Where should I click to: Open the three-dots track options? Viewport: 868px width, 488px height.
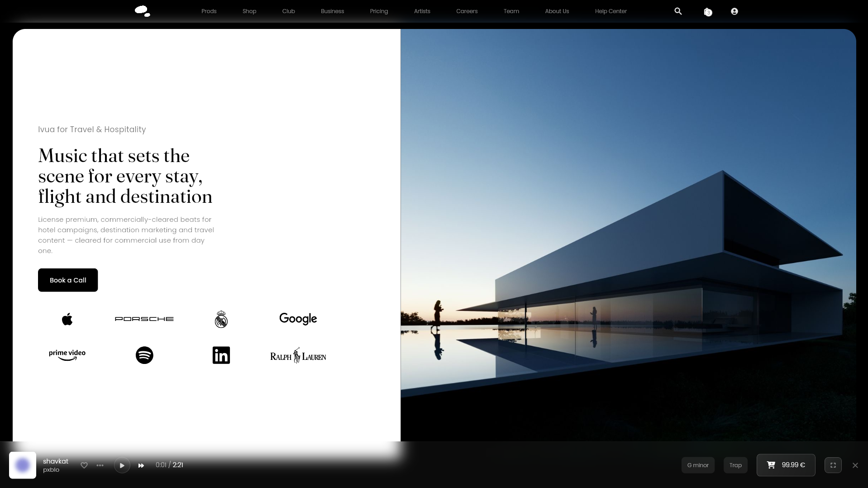[100, 465]
